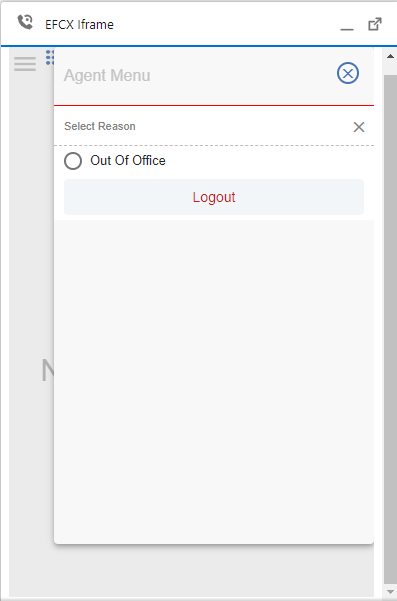Click the EFCX phone headset icon
The height and width of the screenshot is (601, 397).
point(25,22)
